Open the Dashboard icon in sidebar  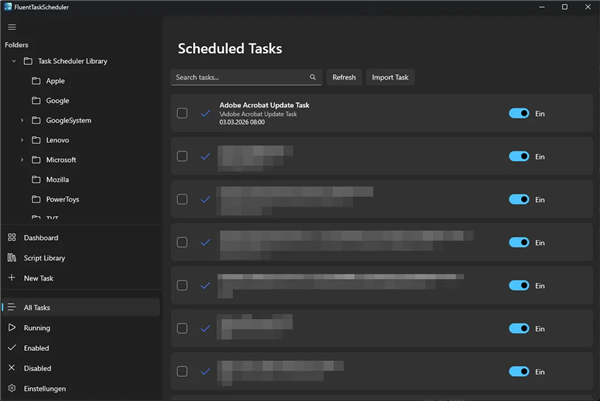point(12,238)
